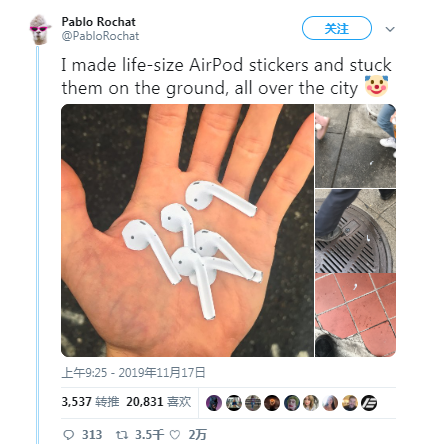Click the clown-face liker avatar

(292, 403)
